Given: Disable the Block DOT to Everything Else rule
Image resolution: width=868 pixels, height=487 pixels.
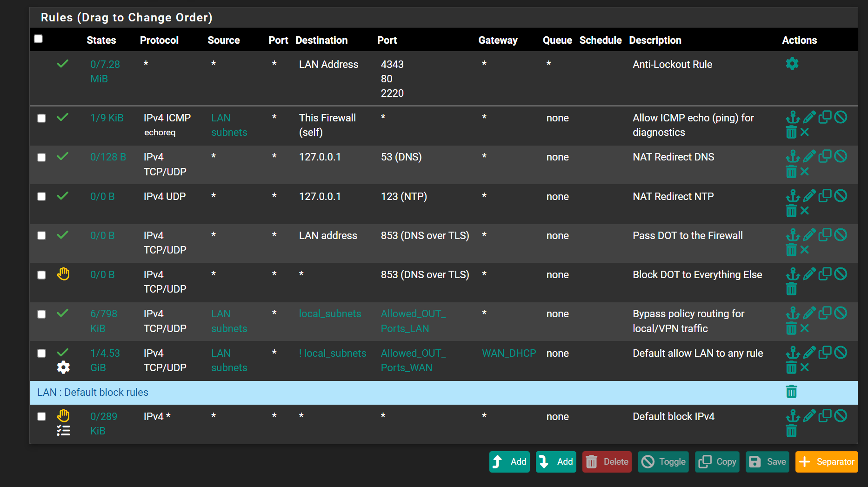Looking at the screenshot, I should click(841, 274).
